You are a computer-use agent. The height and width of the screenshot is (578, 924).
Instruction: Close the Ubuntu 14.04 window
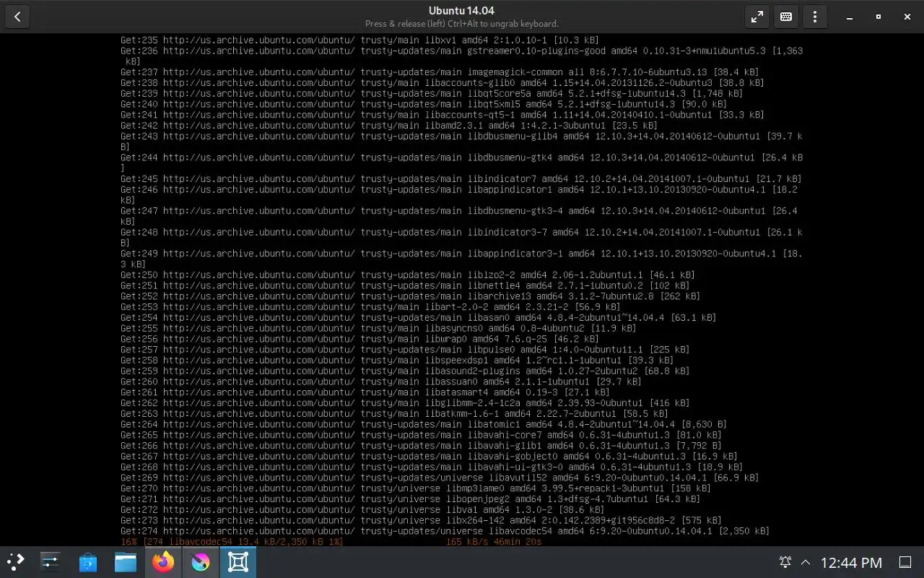pos(907,17)
